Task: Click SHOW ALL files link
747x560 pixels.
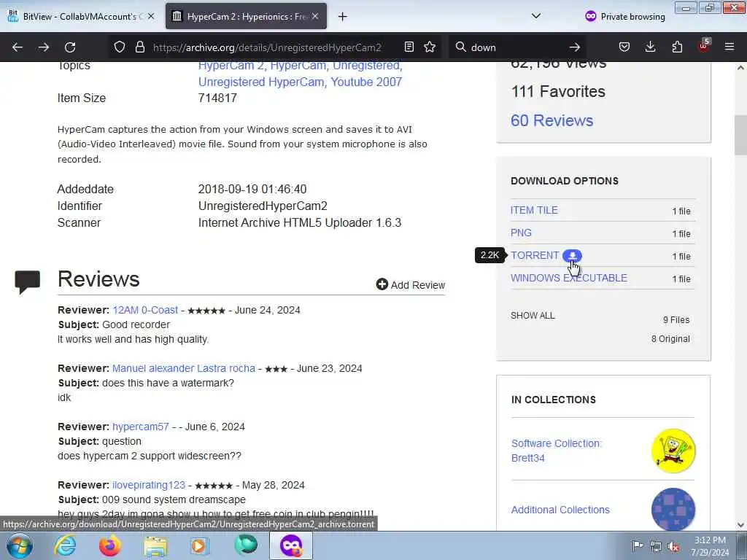Action: point(533,316)
